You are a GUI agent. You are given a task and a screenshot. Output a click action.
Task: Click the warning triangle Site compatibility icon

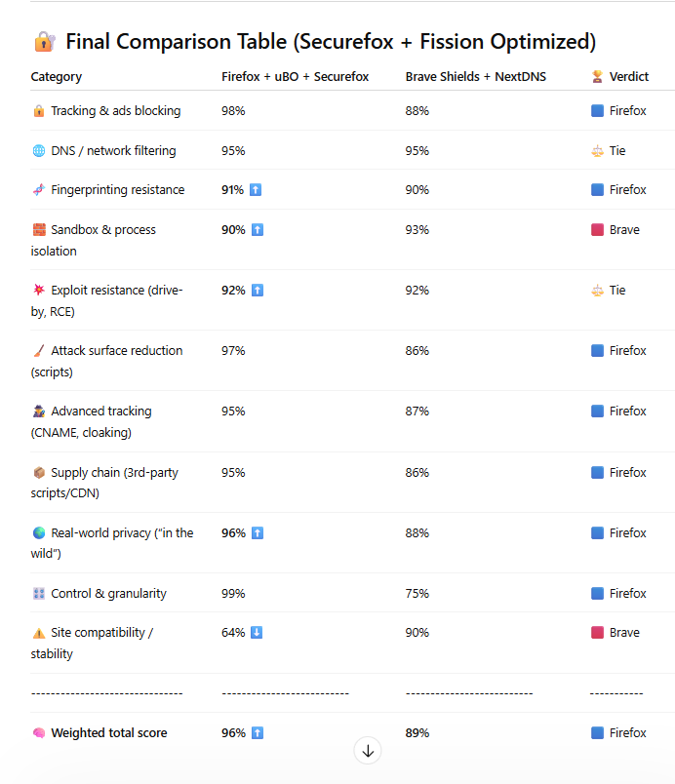tap(39, 633)
